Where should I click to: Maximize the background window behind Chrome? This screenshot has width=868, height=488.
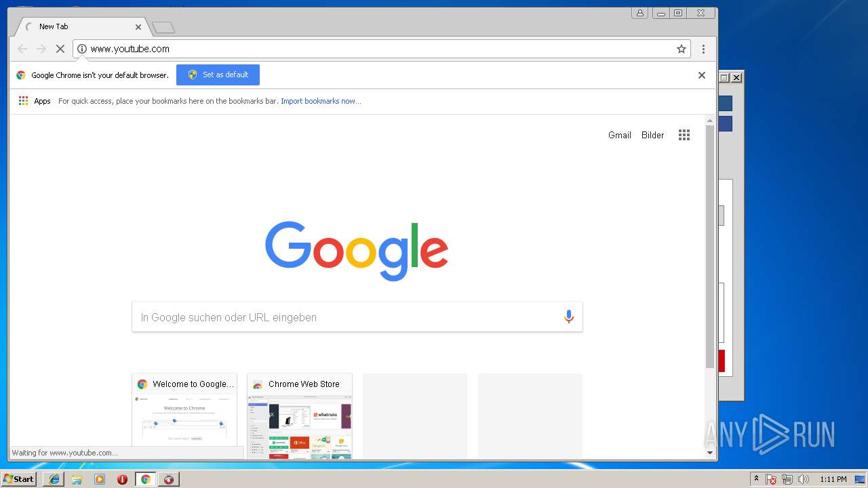[724, 77]
